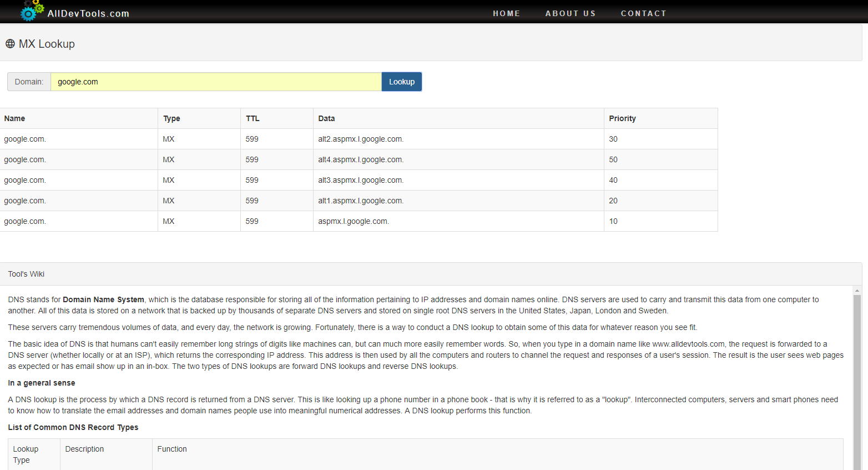Image resolution: width=868 pixels, height=470 pixels.
Task: Click the Domain: label addon
Action: (x=29, y=82)
